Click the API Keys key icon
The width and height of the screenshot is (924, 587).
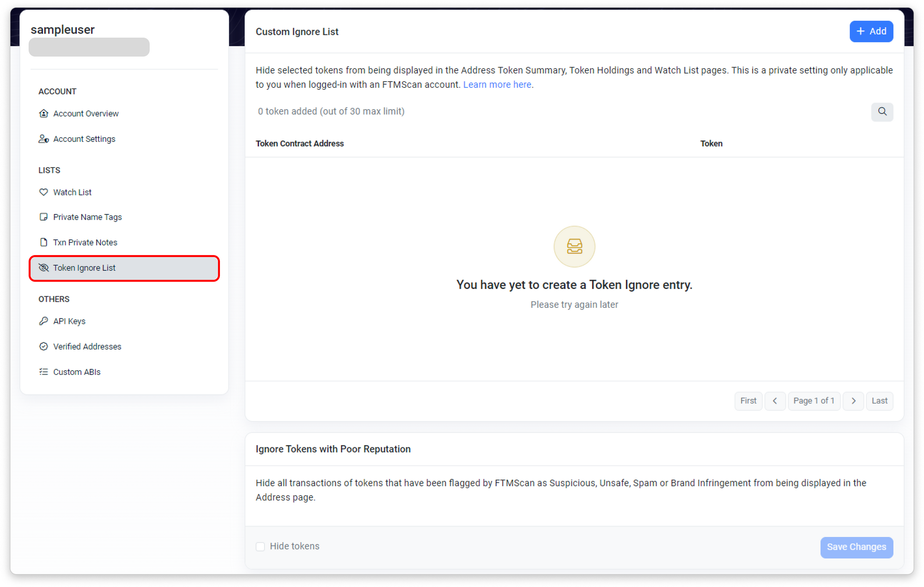43,321
